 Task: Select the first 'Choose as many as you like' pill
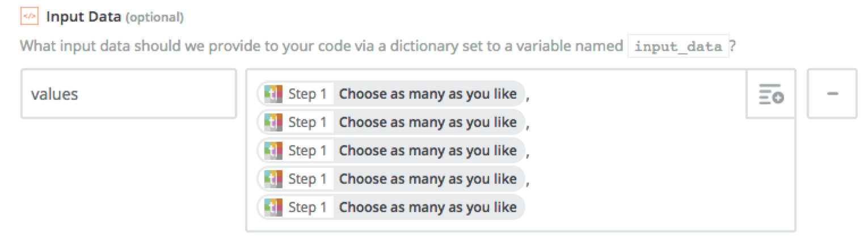391,94
